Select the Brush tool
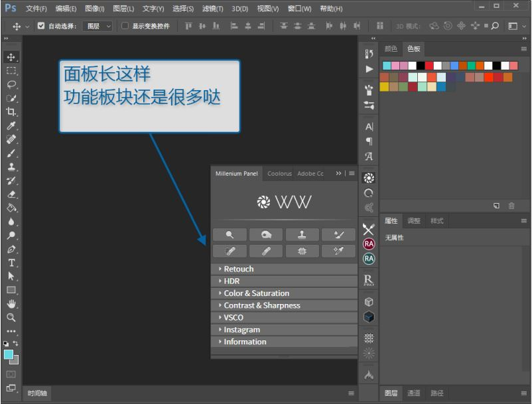The height and width of the screenshot is (404, 532). click(x=11, y=153)
